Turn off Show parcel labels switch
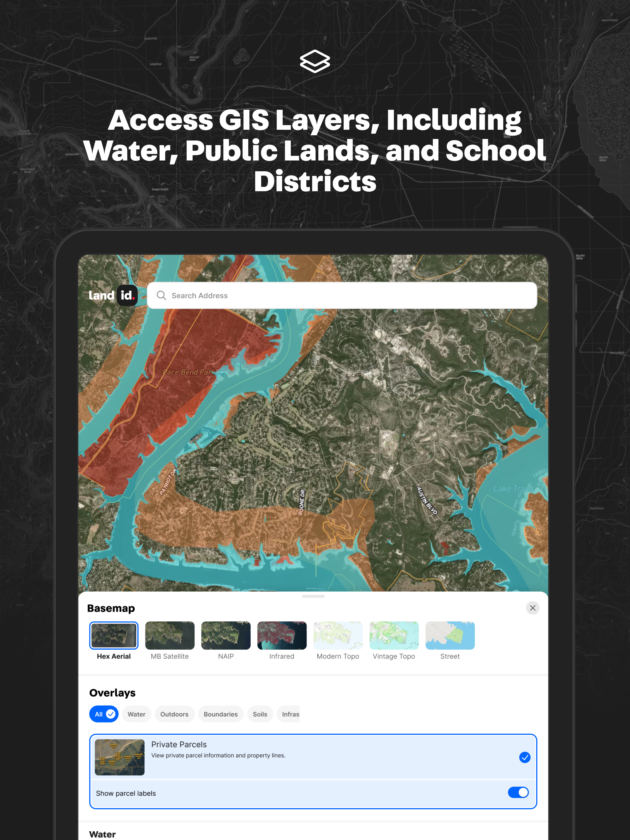Screen dimensions: 630x840 (x=518, y=793)
